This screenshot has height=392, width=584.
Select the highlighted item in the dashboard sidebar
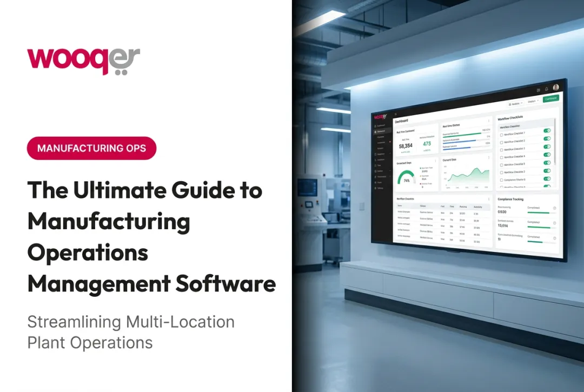click(x=382, y=131)
